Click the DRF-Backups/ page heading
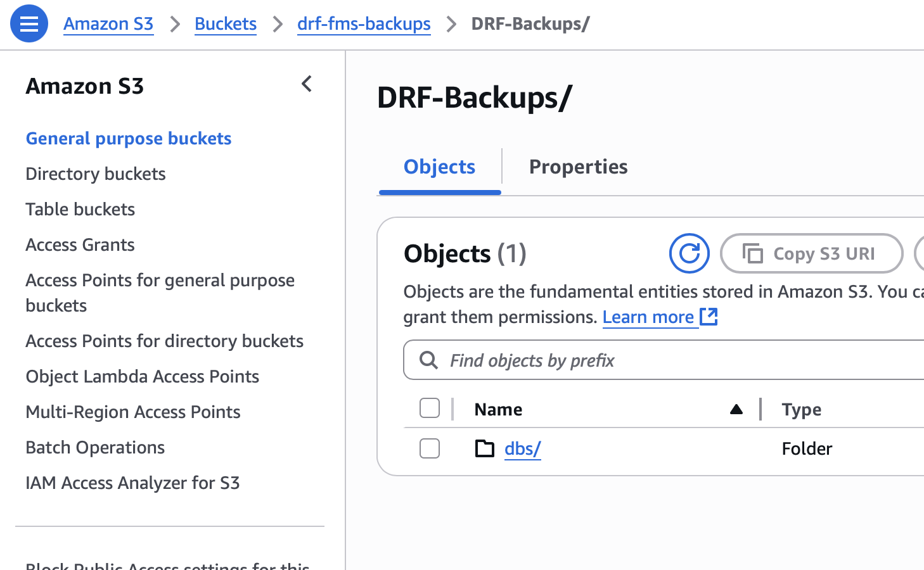 click(475, 98)
